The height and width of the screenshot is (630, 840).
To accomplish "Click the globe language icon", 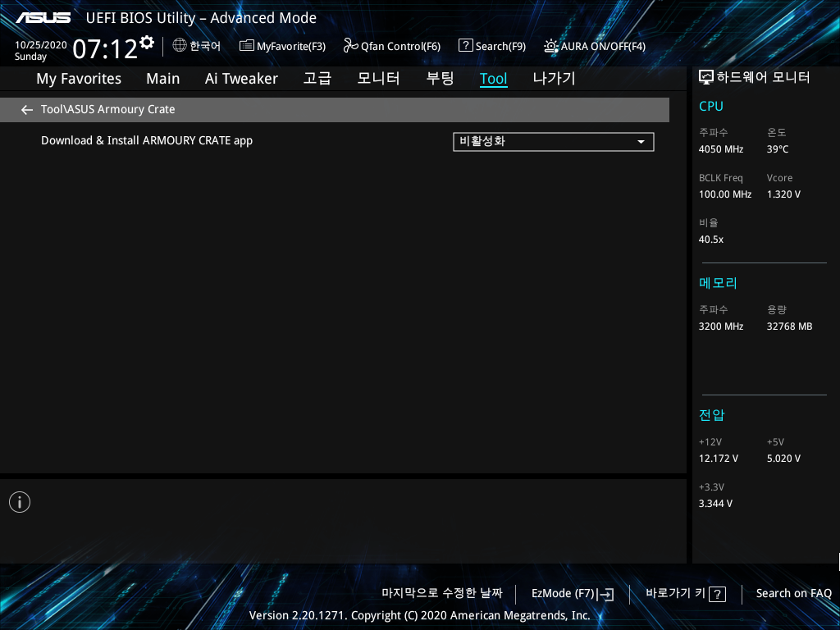I will click(x=180, y=46).
